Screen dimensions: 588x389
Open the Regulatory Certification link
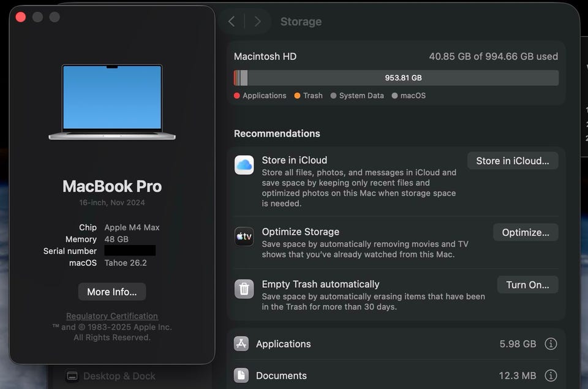(111, 316)
